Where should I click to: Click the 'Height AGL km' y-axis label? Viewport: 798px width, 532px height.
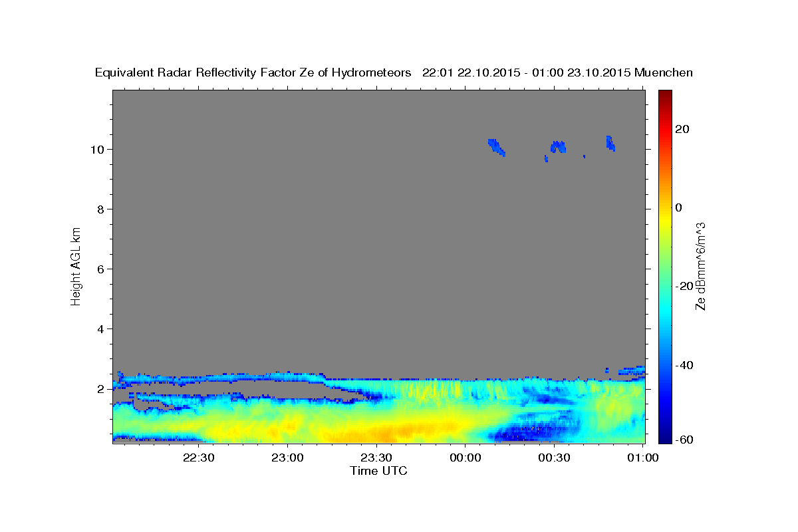76,265
